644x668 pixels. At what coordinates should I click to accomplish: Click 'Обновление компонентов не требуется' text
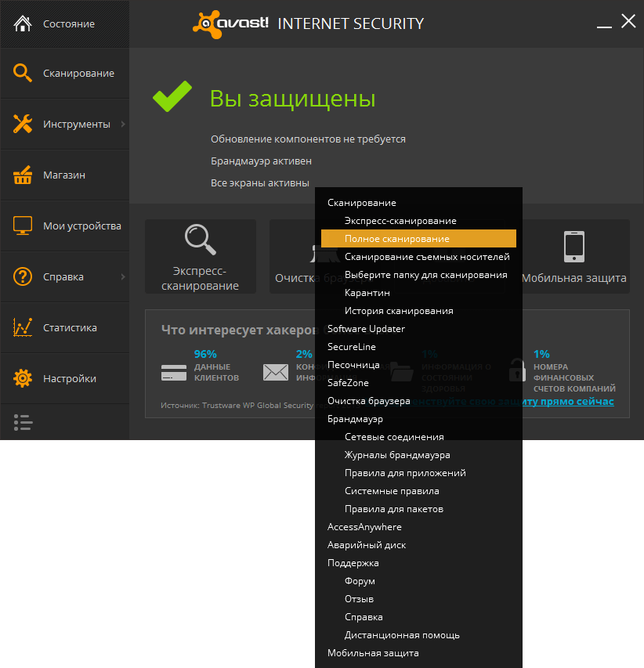308,139
